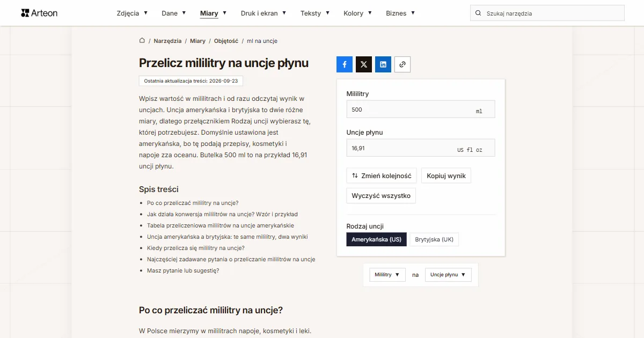Open Miary breadcrumb link
The image size is (644, 338).
pos(197,41)
